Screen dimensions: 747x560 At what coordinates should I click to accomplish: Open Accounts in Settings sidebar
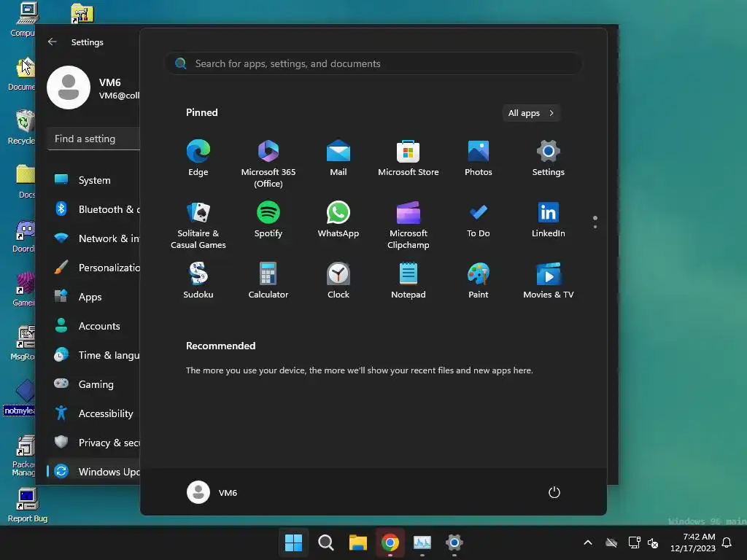[94, 326]
